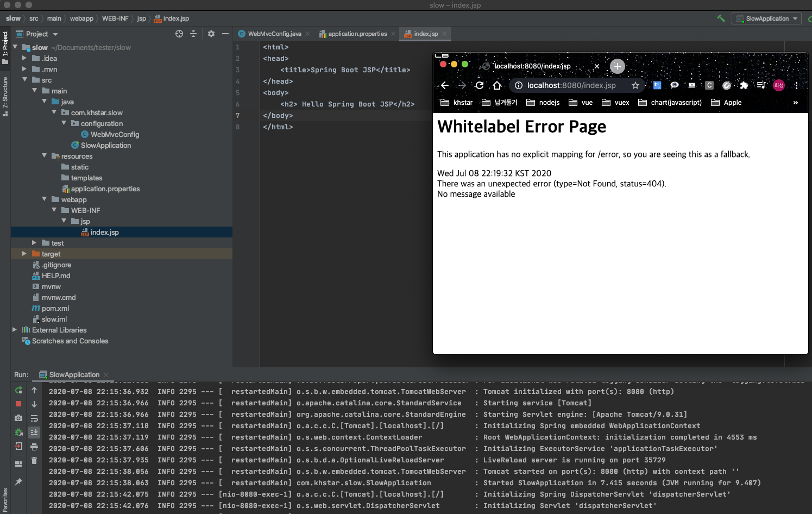Screen dimensions: 812x514
Task: Hide the Project tool window
Action: tap(225, 34)
